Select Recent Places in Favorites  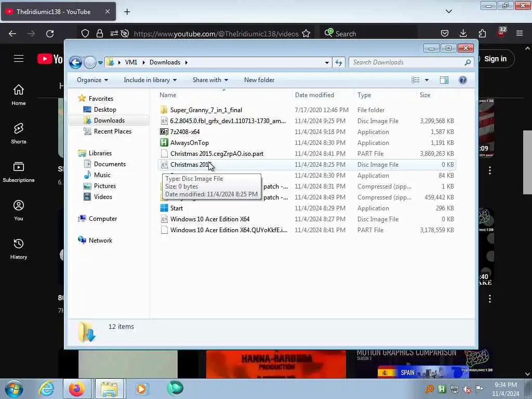click(112, 131)
